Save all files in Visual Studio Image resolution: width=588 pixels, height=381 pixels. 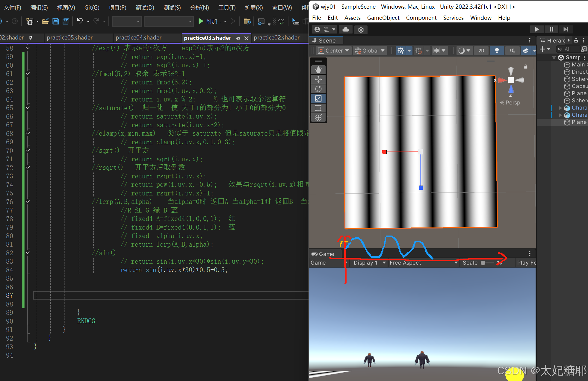click(66, 21)
